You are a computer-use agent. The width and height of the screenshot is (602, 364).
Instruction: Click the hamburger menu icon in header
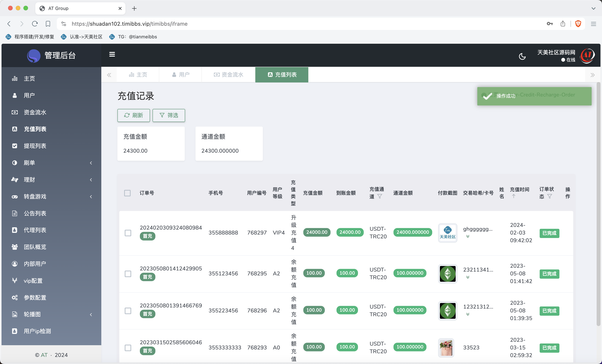pos(112,54)
